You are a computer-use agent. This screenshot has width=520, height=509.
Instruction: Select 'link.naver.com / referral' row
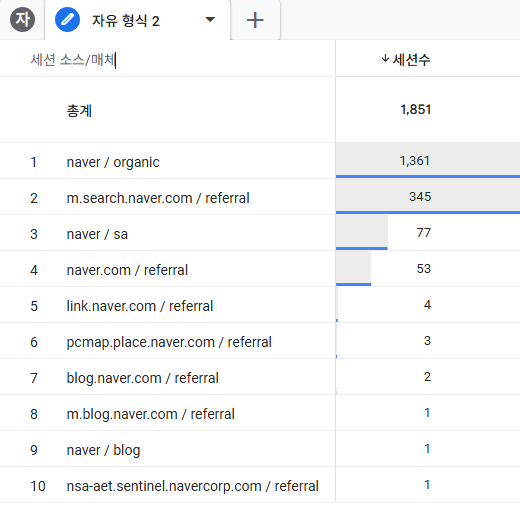(140, 306)
